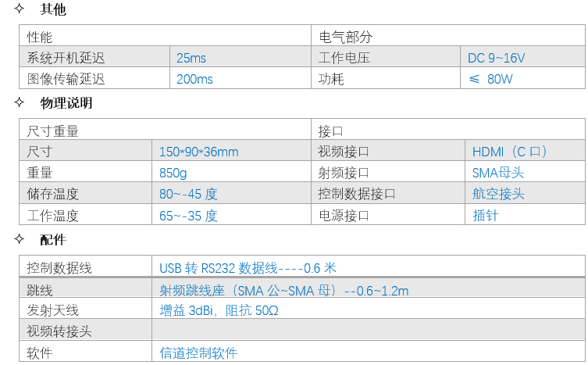Click the ≤ 80W power consumption value
This screenshot has width=588, height=365.
coord(490,79)
